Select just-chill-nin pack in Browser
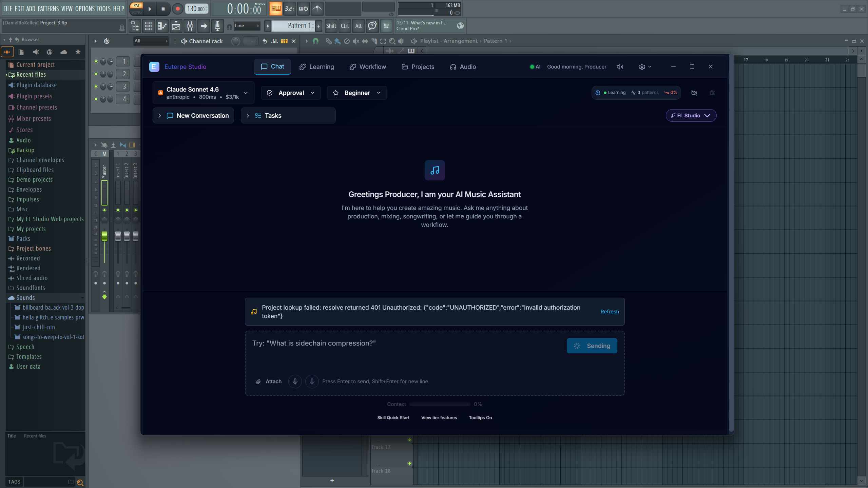 tap(39, 327)
